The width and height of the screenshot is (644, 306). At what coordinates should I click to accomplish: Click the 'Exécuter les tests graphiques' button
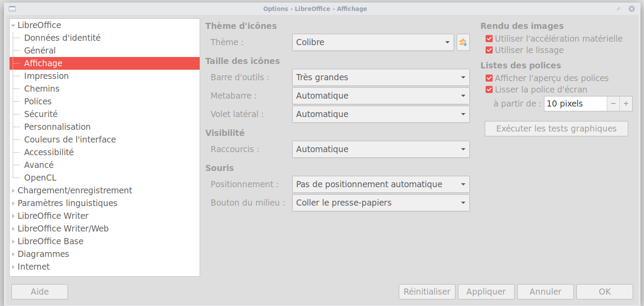tap(556, 129)
